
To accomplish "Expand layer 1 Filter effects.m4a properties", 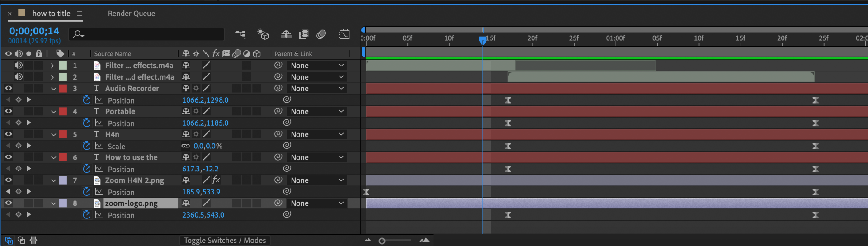I will point(52,66).
